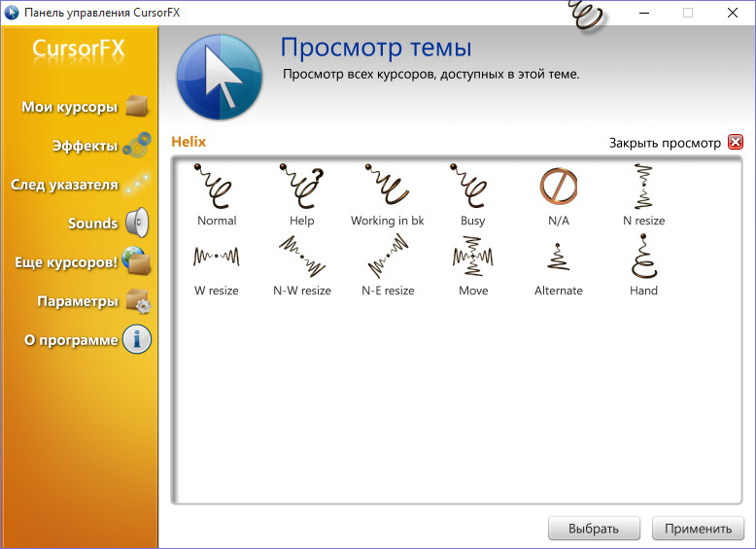Click the Выбрать button

(594, 529)
